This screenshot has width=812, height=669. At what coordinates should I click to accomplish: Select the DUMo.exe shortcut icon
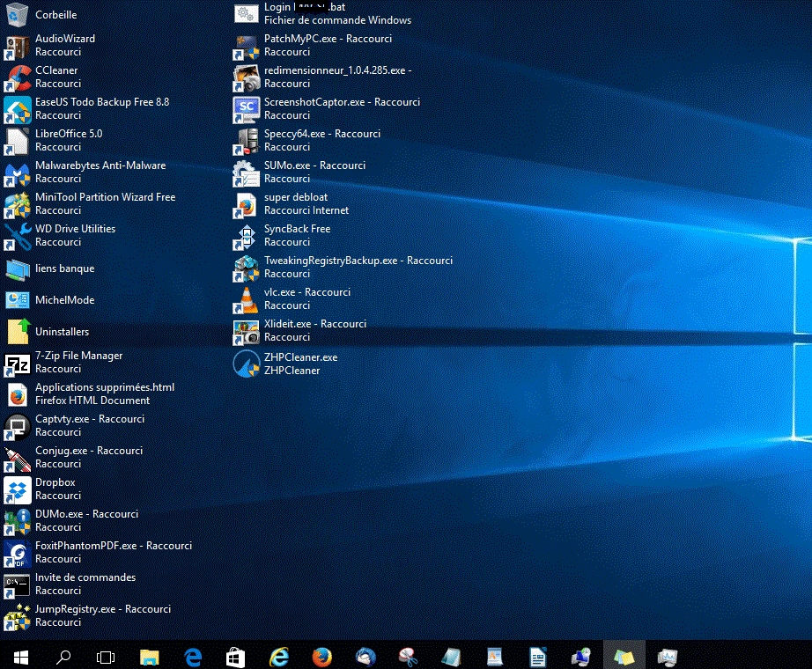click(x=17, y=520)
